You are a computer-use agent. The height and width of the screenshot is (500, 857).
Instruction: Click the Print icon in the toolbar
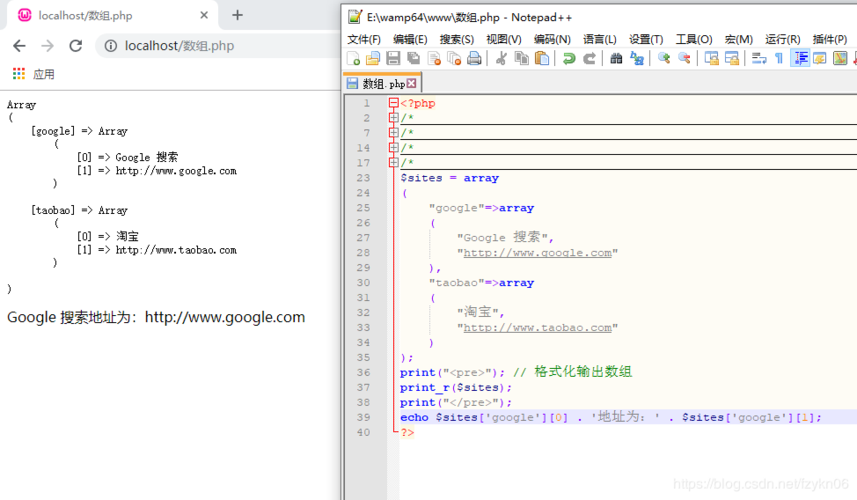(474, 58)
